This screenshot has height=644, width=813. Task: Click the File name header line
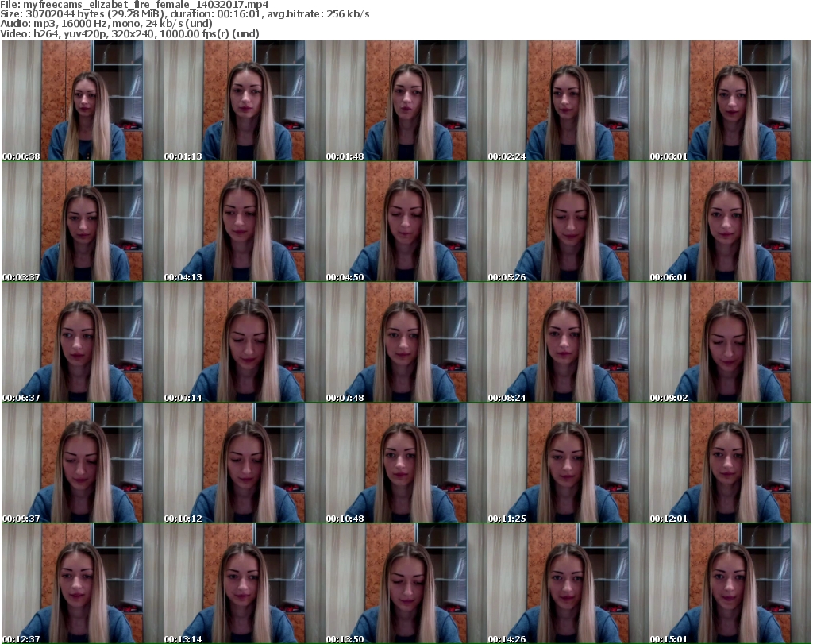pyautogui.click(x=135, y=5)
